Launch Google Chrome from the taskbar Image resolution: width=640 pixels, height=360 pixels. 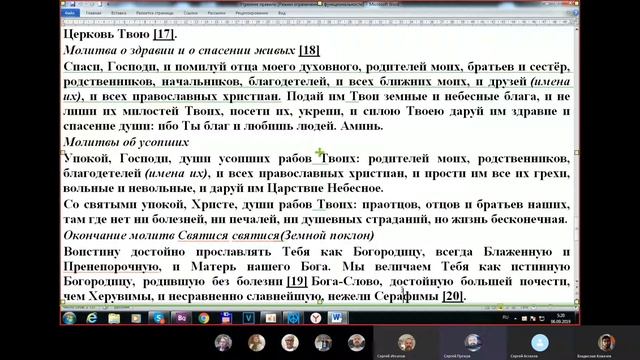[203, 318]
